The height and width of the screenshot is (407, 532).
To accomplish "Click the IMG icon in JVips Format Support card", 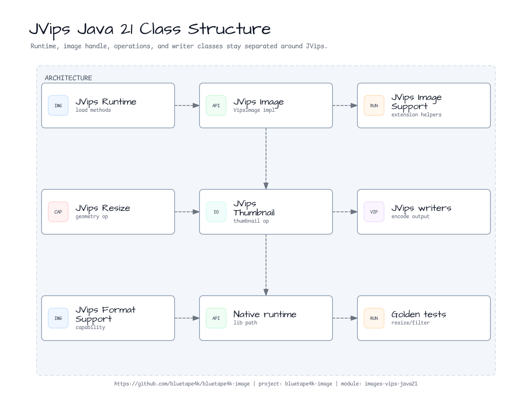I will pos(58,318).
